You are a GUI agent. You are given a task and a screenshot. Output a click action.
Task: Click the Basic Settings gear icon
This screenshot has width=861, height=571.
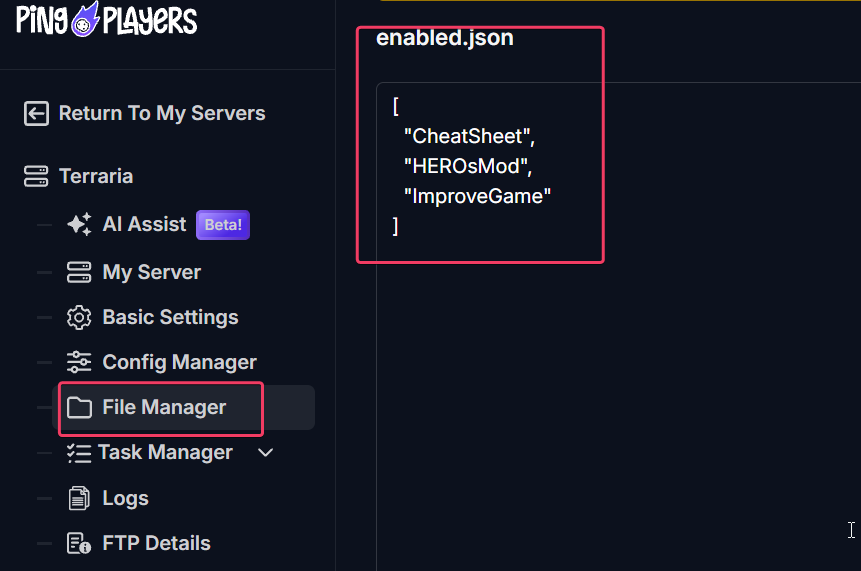[x=79, y=317]
